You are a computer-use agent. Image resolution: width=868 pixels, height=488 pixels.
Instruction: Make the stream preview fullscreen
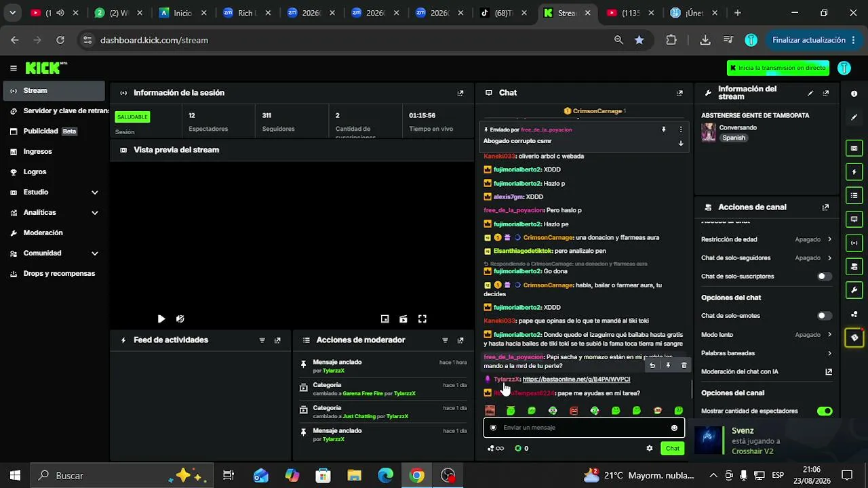tap(422, 319)
